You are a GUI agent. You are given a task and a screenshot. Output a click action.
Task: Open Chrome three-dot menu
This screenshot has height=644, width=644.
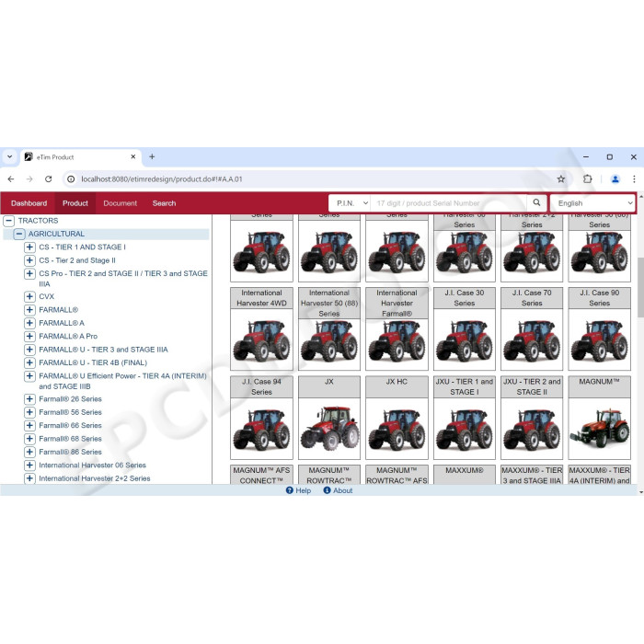634,179
